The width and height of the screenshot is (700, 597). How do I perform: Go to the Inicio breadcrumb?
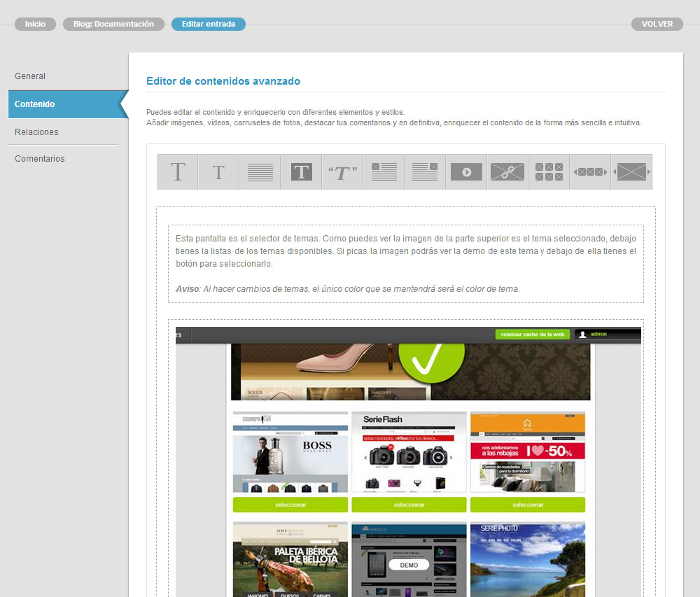[35, 24]
